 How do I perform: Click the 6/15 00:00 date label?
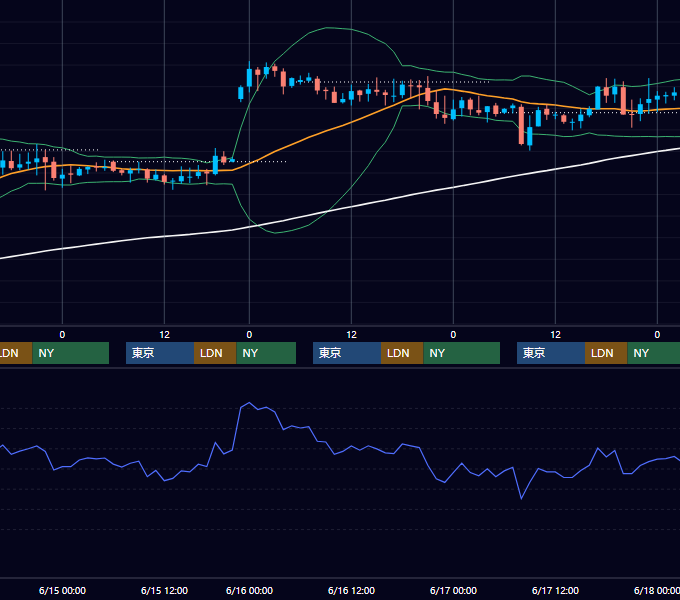point(62,590)
